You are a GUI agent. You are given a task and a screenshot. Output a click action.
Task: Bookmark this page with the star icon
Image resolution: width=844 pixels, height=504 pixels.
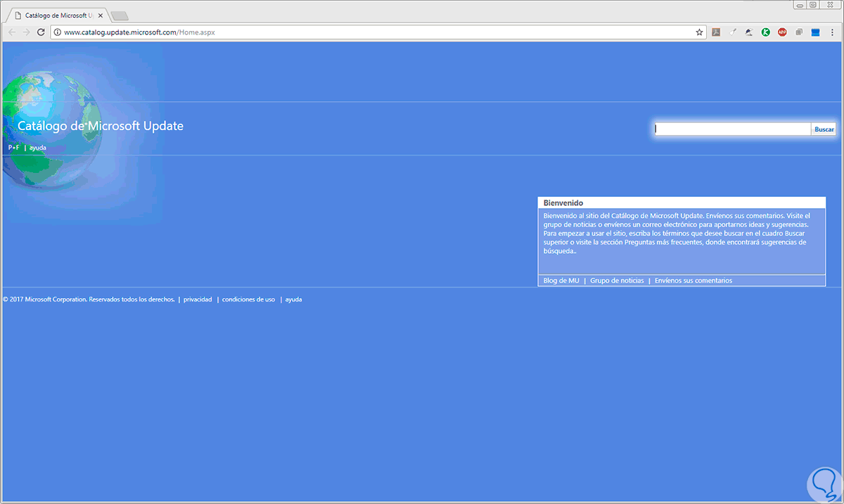pos(699,32)
